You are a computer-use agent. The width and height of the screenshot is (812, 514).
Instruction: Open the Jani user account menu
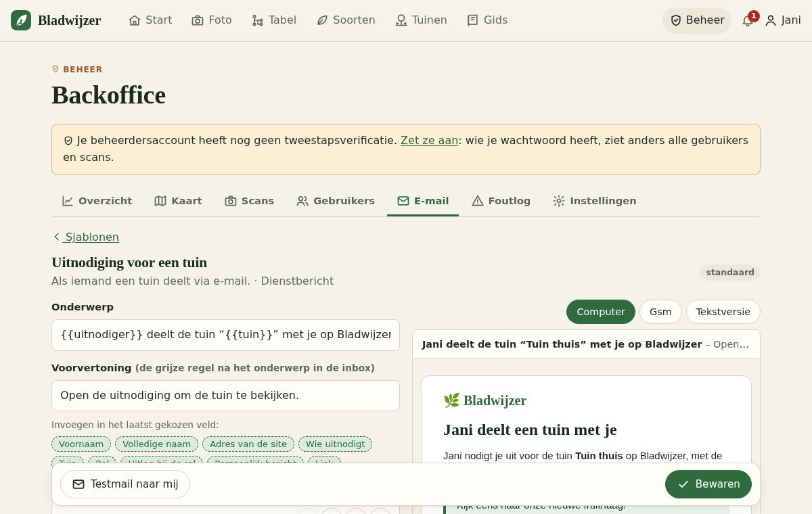click(x=783, y=20)
